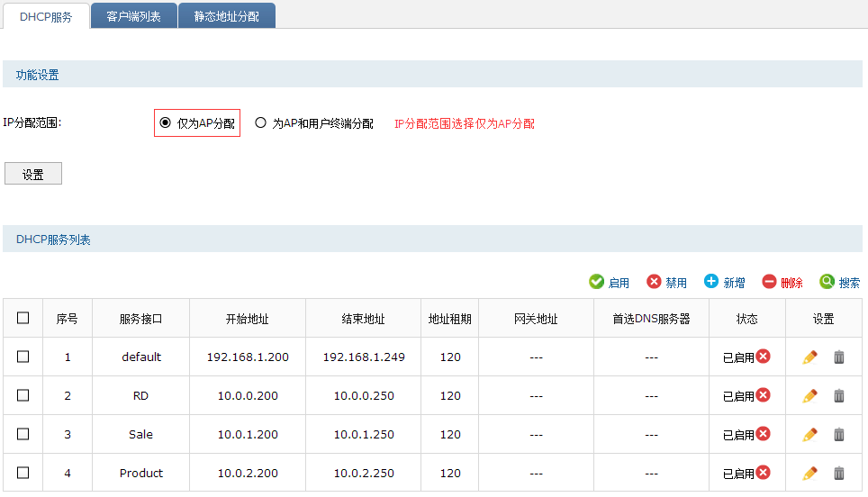Click the 状态 column header
868x497 pixels.
(x=746, y=319)
